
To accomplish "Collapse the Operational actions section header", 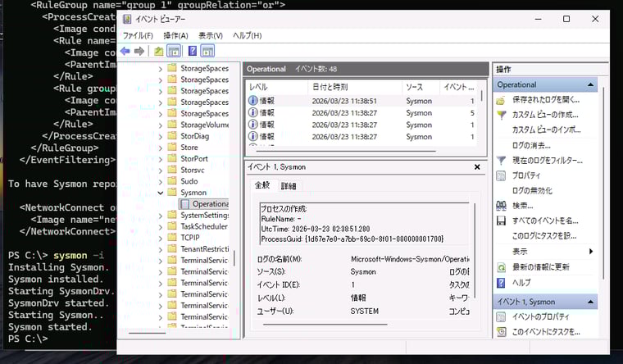I will click(x=590, y=84).
